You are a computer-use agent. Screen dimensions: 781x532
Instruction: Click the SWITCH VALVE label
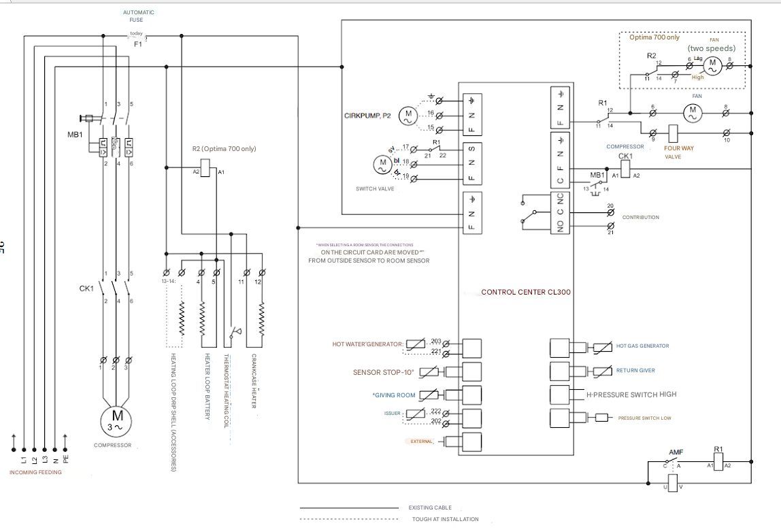pos(375,189)
